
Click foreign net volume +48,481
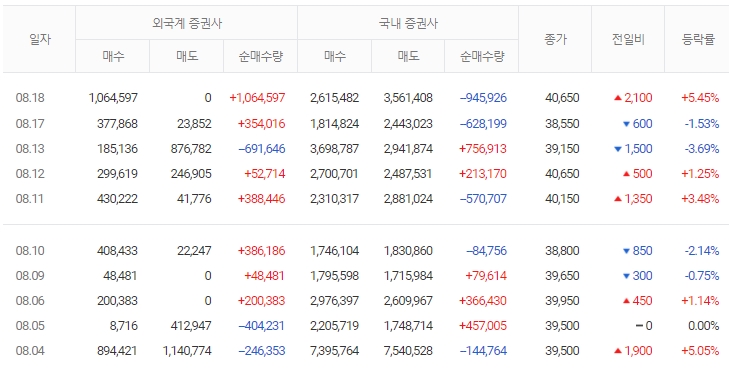pyautogui.click(x=265, y=276)
